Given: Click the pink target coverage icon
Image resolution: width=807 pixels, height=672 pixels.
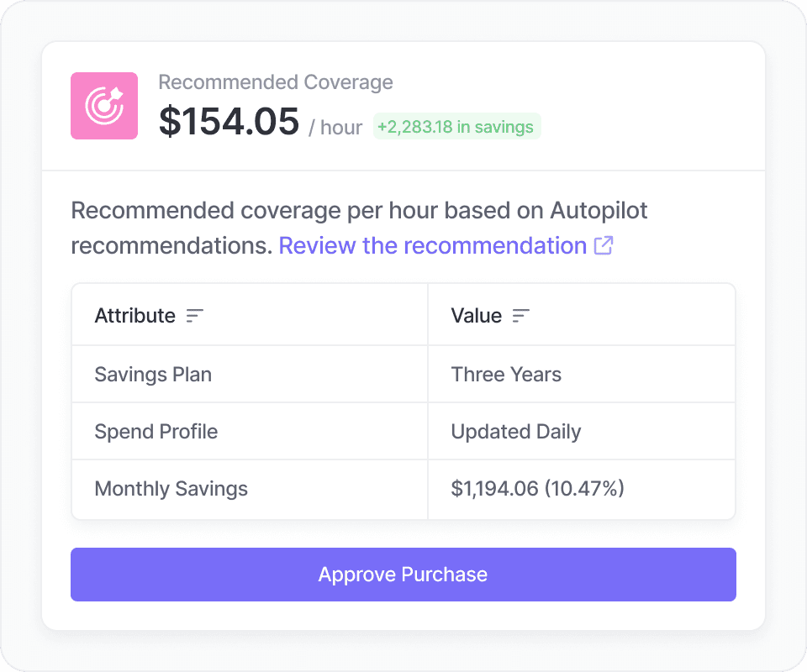Looking at the screenshot, I should [104, 106].
